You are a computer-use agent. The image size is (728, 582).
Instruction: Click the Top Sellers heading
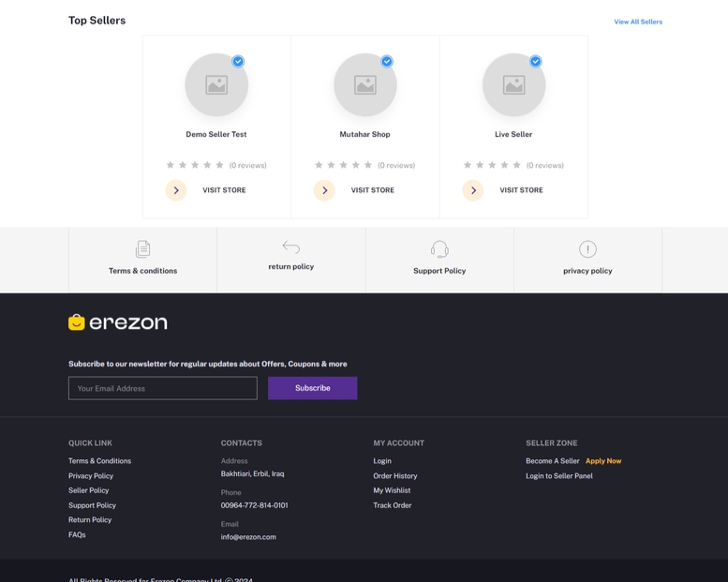click(x=97, y=21)
